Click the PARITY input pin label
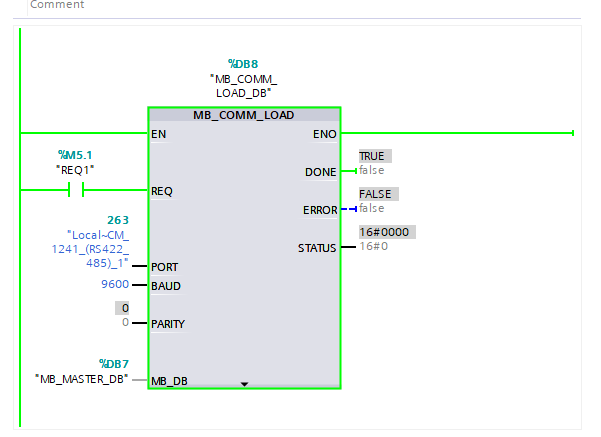Screen dimensions: 601x437 pyautogui.click(x=168, y=324)
